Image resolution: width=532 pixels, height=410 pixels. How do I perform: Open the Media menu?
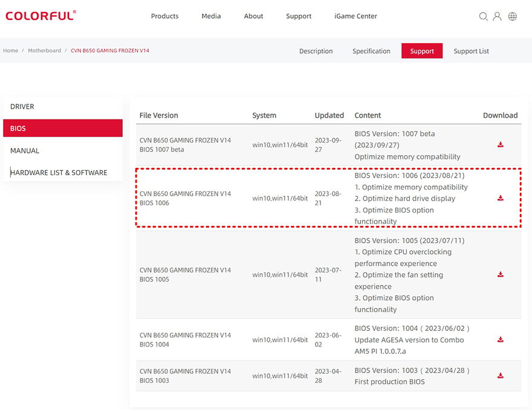pyautogui.click(x=211, y=16)
